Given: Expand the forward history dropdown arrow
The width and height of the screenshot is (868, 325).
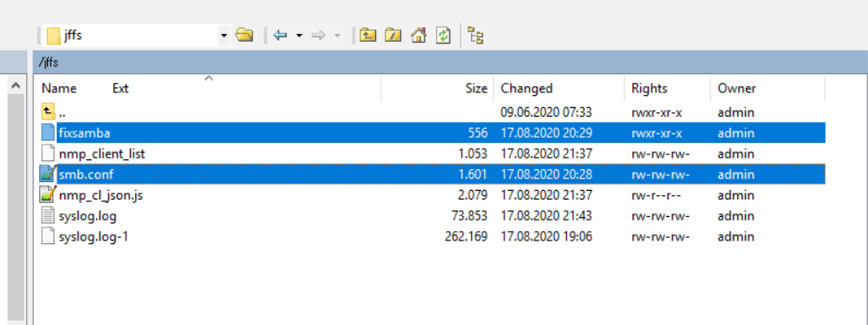Looking at the screenshot, I should click(x=337, y=36).
